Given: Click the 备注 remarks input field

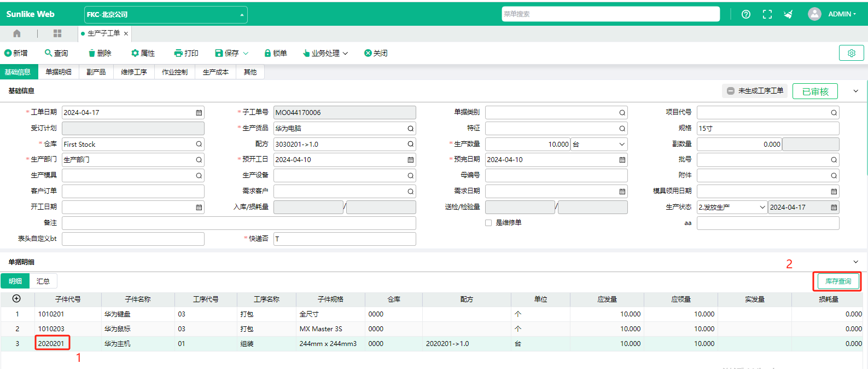Looking at the screenshot, I should (x=239, y=223).
